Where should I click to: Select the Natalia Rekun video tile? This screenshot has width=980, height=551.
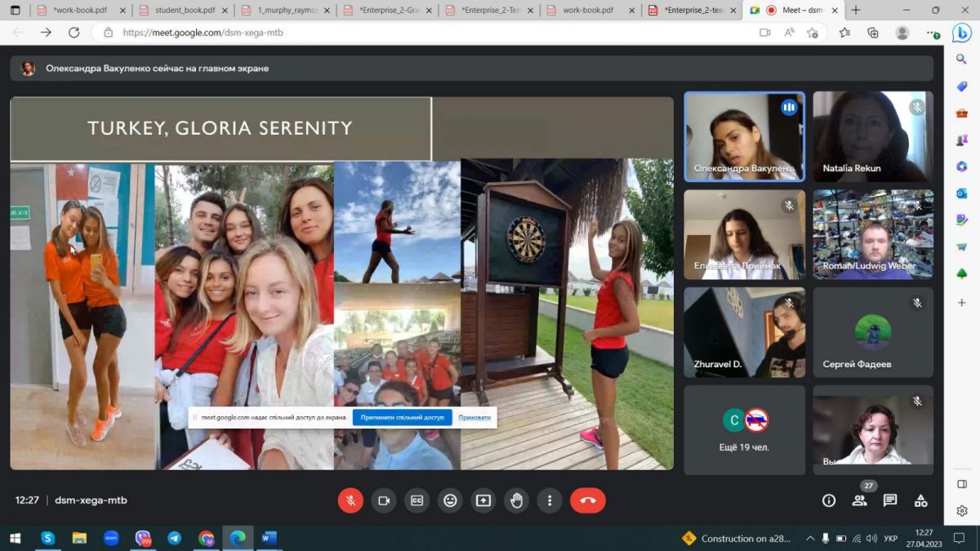coord(872,136)
